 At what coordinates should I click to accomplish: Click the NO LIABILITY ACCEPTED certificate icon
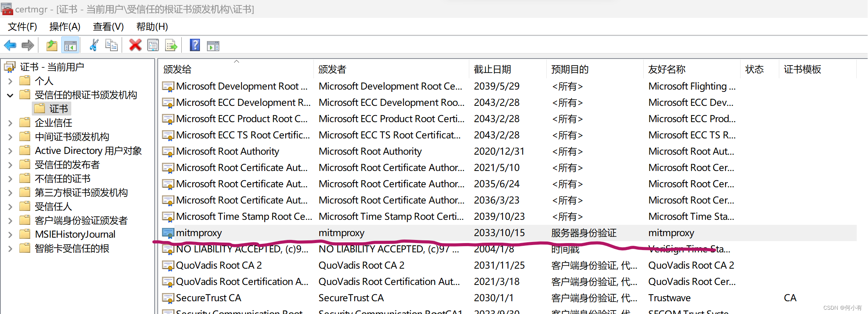coord(168,249)
